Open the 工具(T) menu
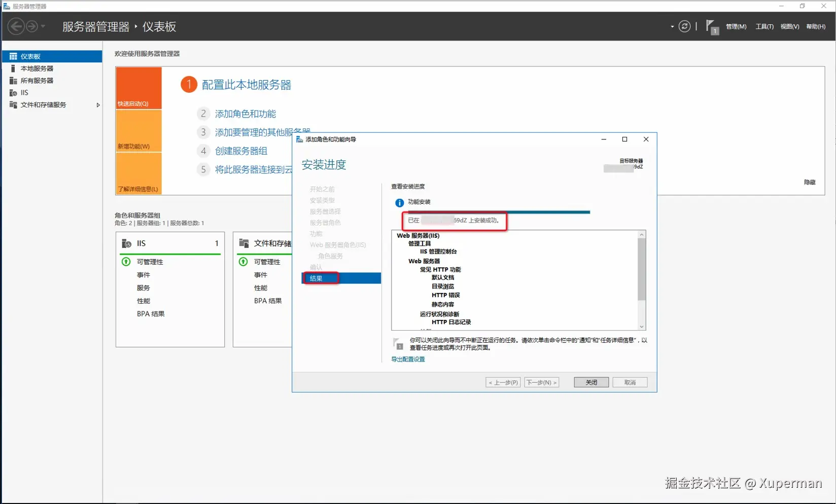The image size is (836, 504). [764, 27]
